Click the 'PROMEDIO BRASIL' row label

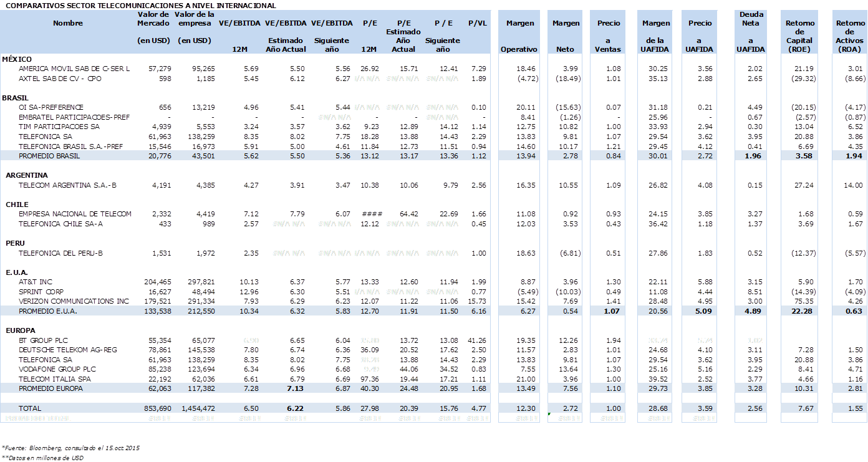[50, 156]
